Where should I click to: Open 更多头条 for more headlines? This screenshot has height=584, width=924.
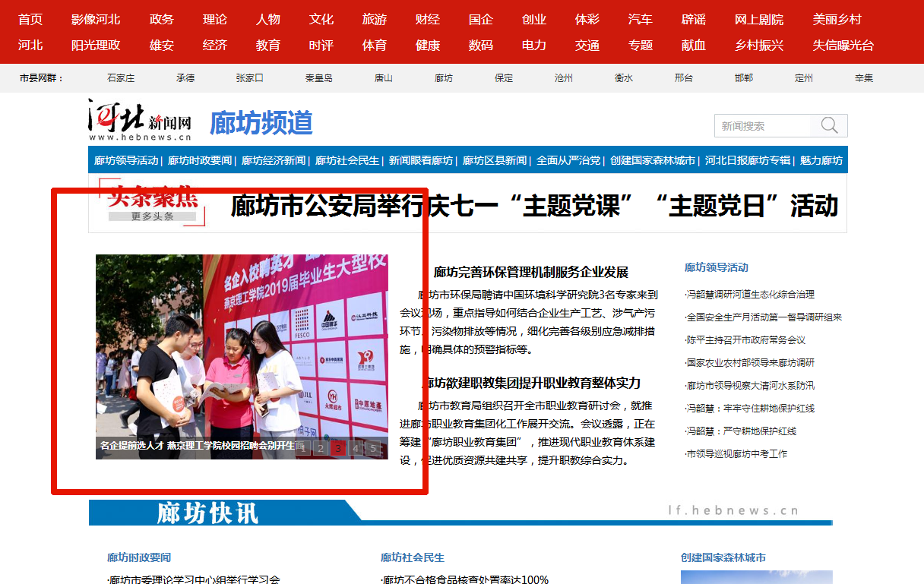[153, 216]
